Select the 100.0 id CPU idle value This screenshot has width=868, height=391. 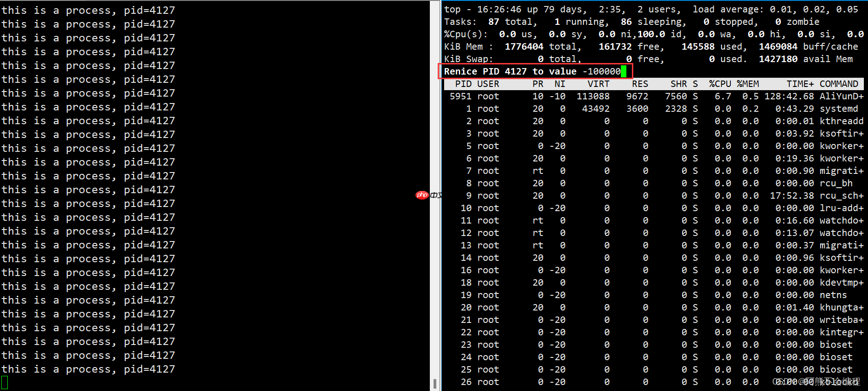660,34
